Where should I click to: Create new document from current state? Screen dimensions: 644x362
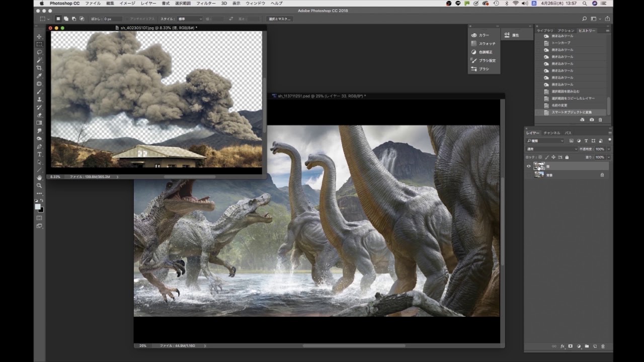582,120
